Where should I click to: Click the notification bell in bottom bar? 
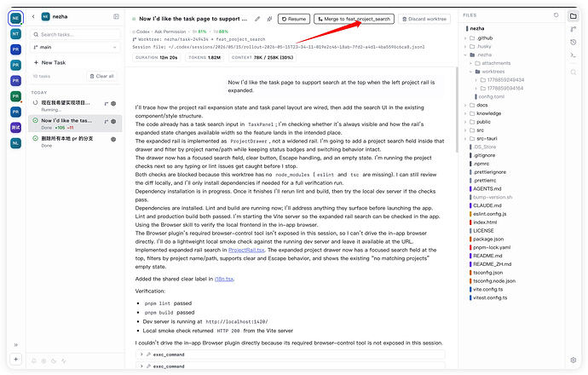[34, 361]
